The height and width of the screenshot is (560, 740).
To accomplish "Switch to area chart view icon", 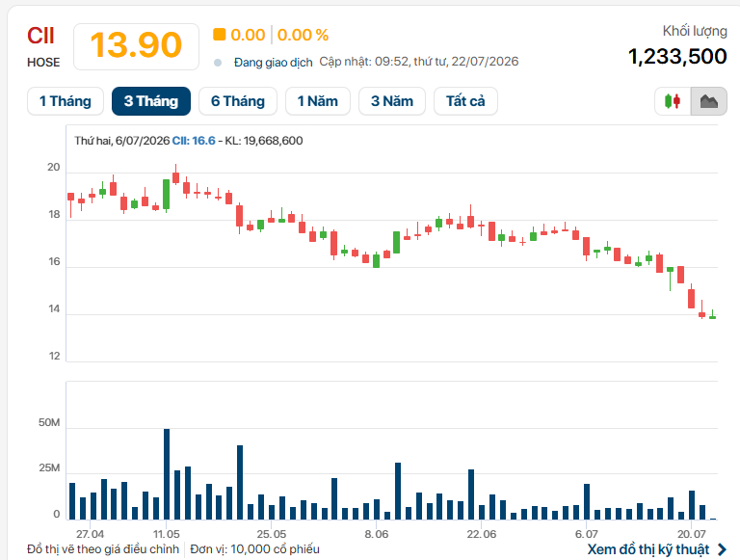I will point(709,101).
